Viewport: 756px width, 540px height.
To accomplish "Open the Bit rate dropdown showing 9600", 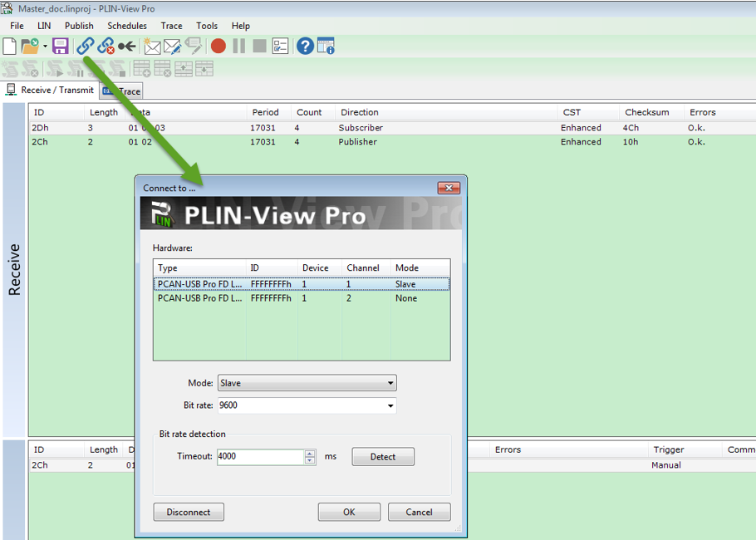I will click(x=307, y=405).
